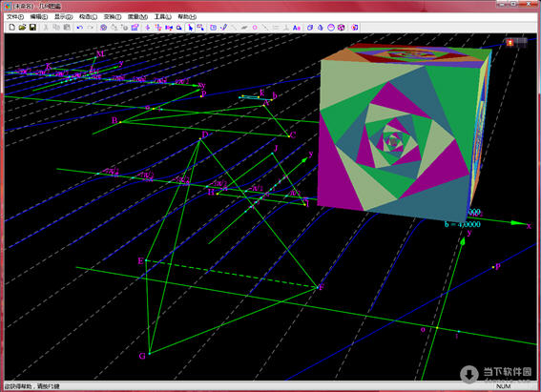Click the Undo arrow icon
The image size is (541, 392).
[80, 28]
